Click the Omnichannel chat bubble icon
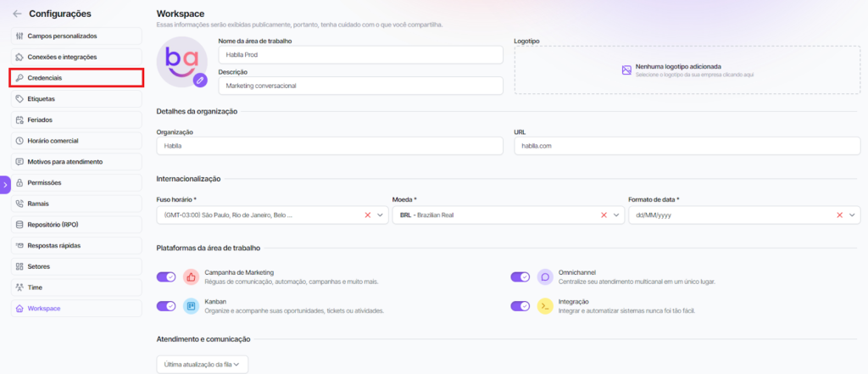The height and width of the screenshot is (374, 868). [545, 276]
